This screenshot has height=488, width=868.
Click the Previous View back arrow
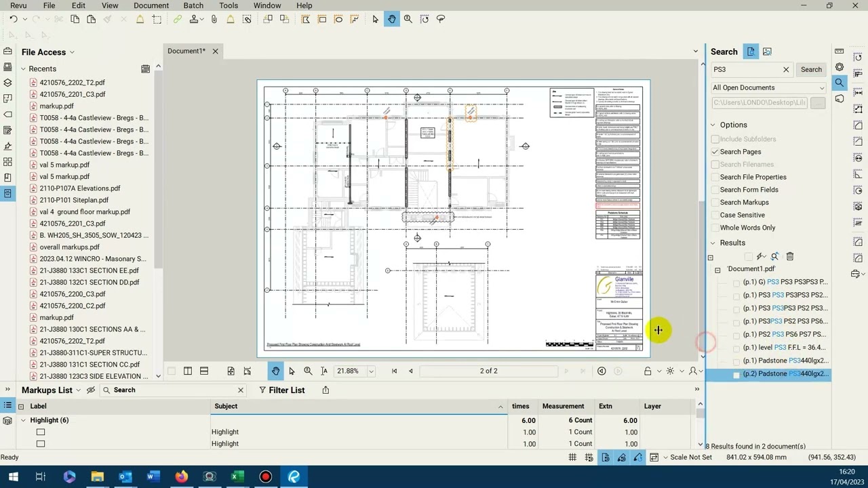(601, 371)
